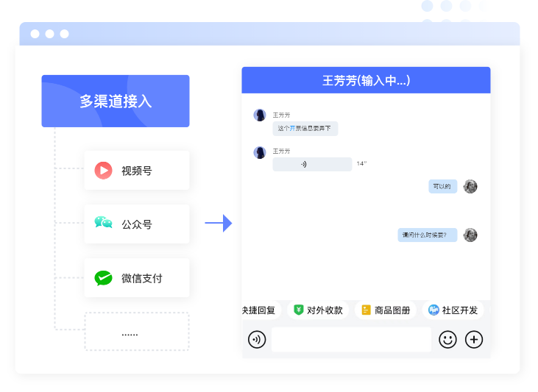Viewport: 538px width, 392px height.
Task: Click the voice input icon beside text box
Action: (257, 339)
